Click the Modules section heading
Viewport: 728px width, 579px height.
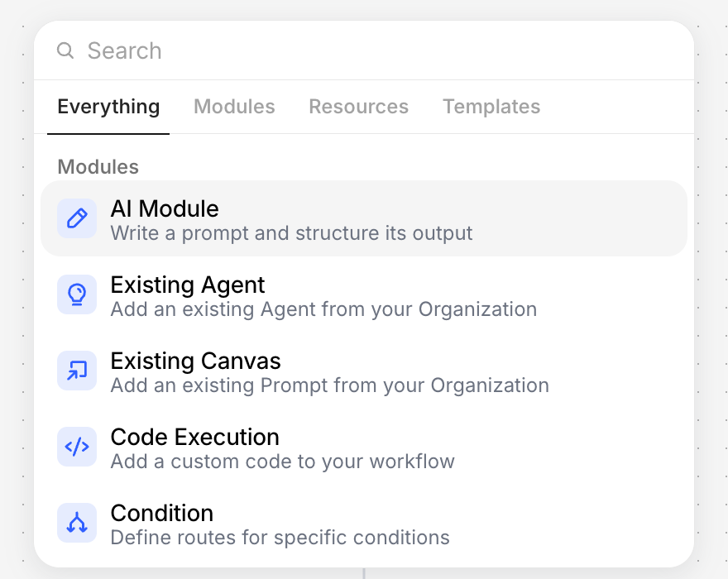[98, 167]
